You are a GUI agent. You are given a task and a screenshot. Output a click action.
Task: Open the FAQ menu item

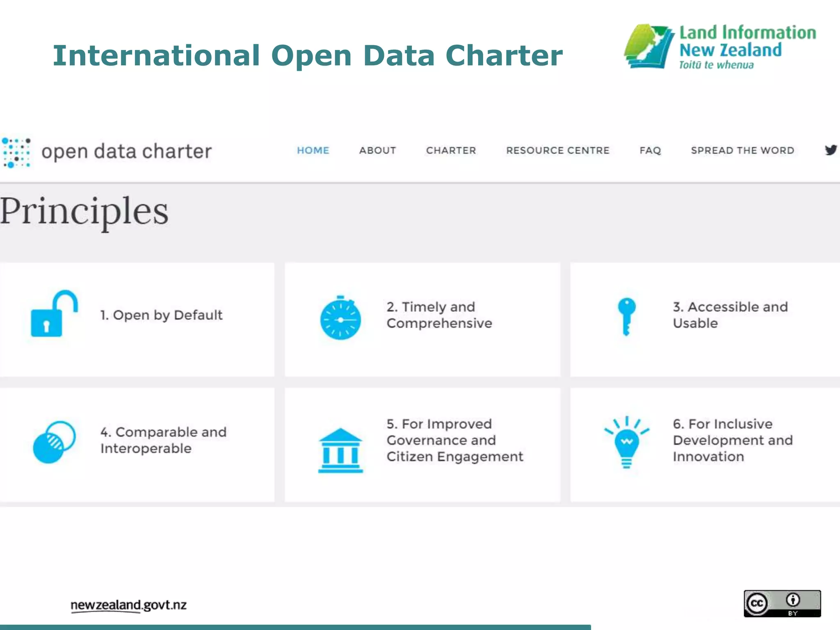click(651, 151)
